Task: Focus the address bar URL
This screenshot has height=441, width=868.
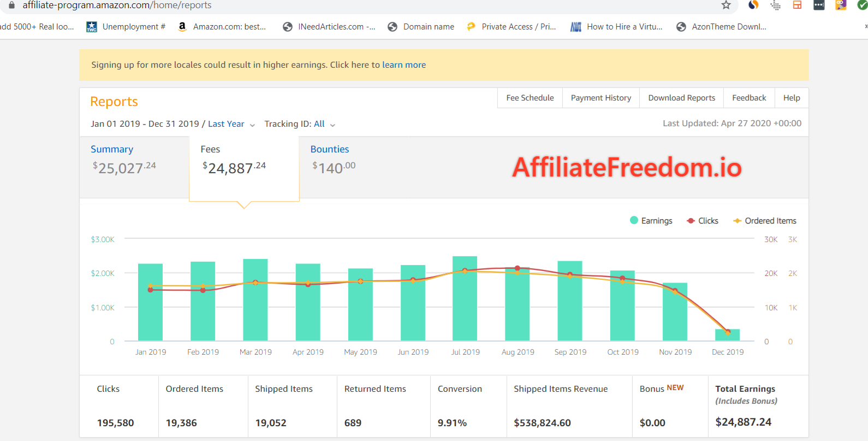Action: [117, 5]
